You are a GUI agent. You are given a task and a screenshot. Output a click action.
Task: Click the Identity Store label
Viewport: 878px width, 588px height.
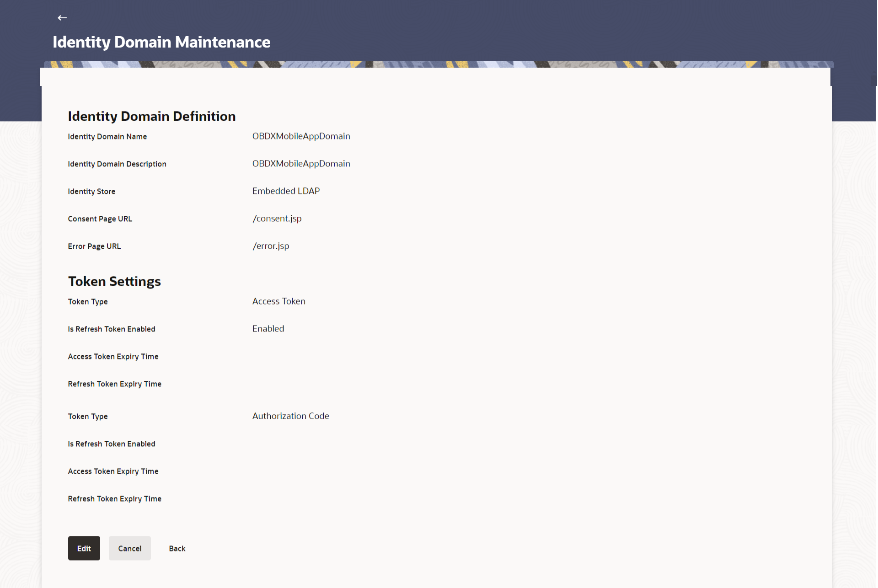(91, 192)
